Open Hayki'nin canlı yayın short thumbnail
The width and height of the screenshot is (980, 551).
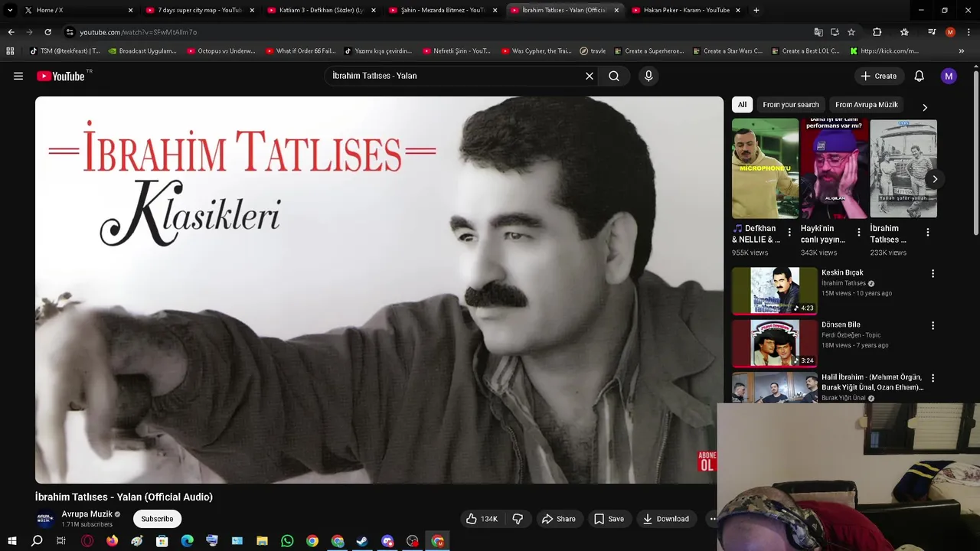[x=834, y=168]
